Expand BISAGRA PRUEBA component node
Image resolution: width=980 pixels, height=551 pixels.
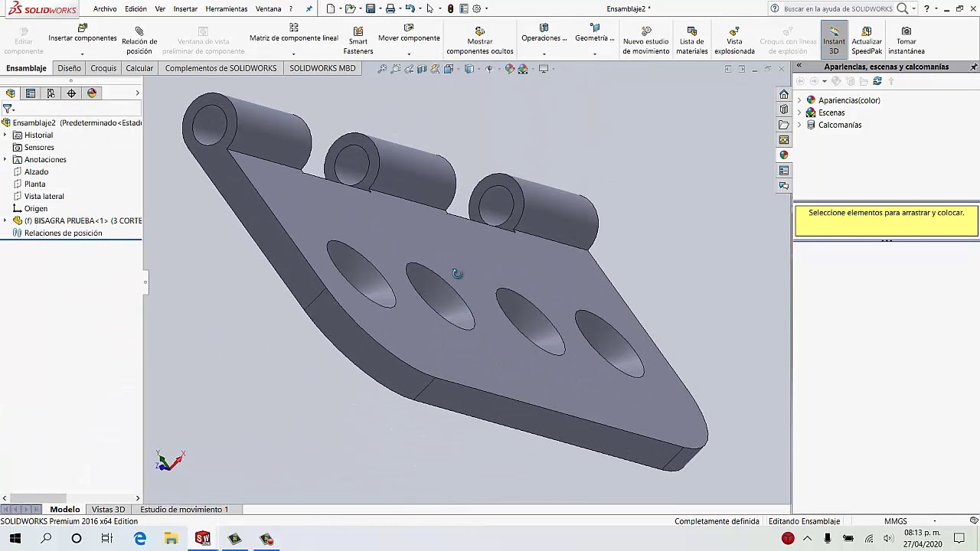click(5, 220)
